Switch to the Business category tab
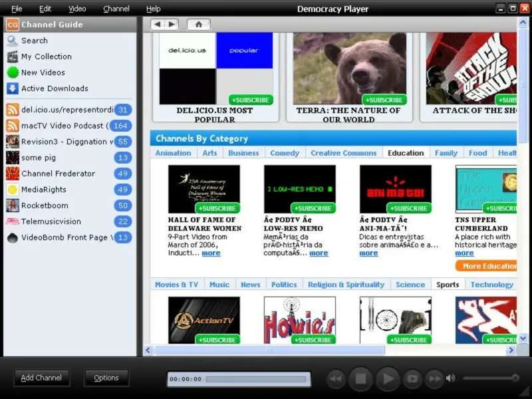 coord(243,153)
